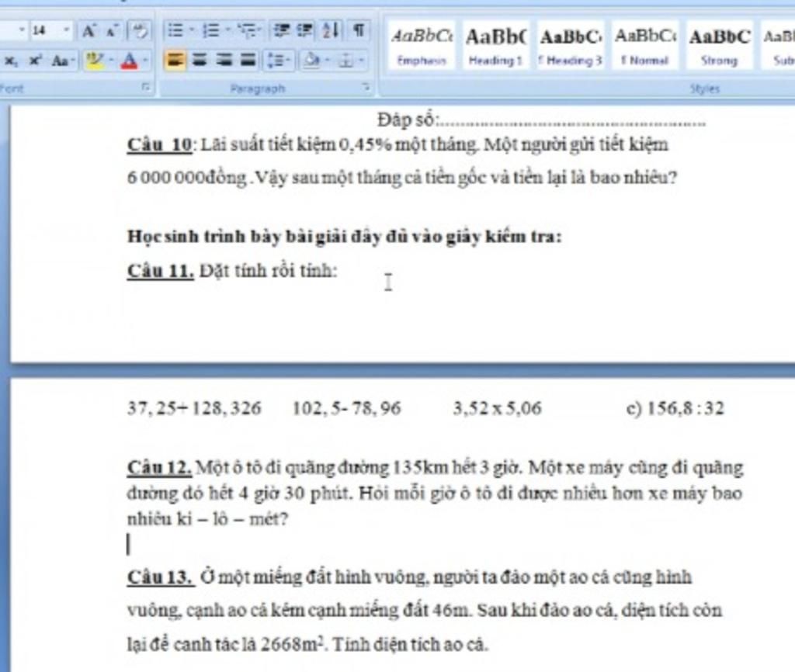795x672 pixels.
Task: Click the 'Đáp số:' dotted answer line
Action: click(x=541, y=121)
